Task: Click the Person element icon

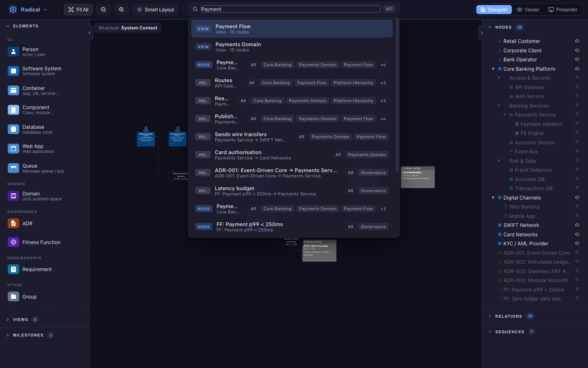Action: (x=13, y=52)
